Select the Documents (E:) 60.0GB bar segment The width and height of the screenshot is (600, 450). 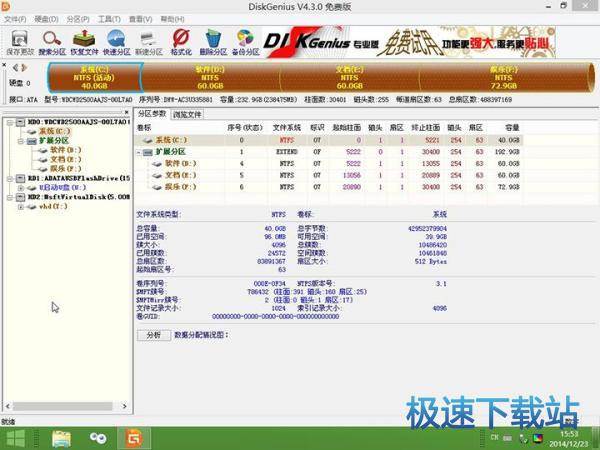coord(349,77)
